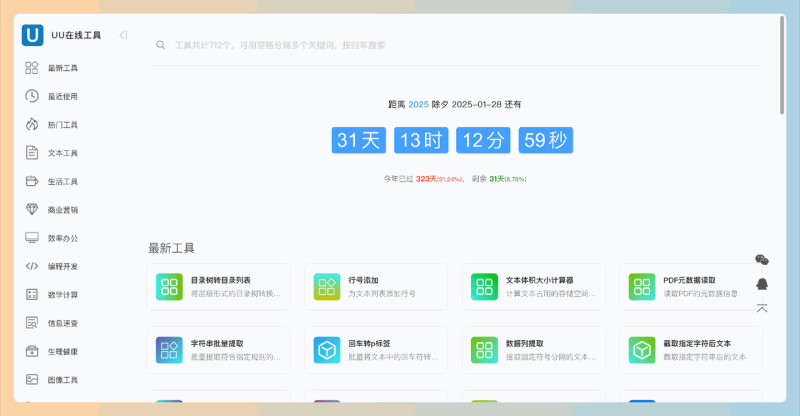Select the 信息速查 sidebar entry
Viewport: 800px width, 416px height.
(x=63, y=323)
